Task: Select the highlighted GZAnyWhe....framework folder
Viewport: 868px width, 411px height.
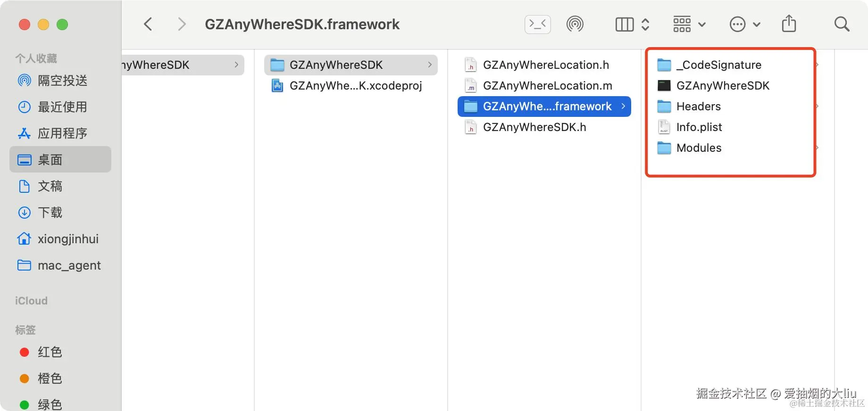Action: (x=544, y=107)
